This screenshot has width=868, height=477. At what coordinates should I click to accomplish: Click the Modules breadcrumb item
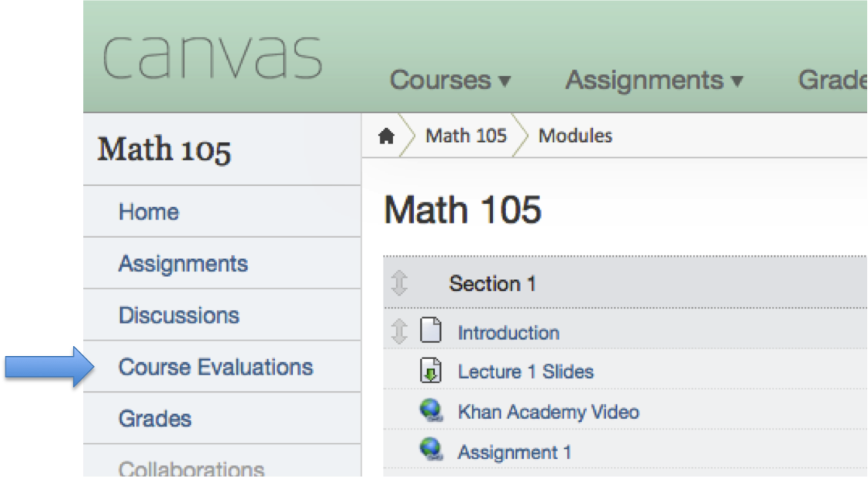point(575,136)
